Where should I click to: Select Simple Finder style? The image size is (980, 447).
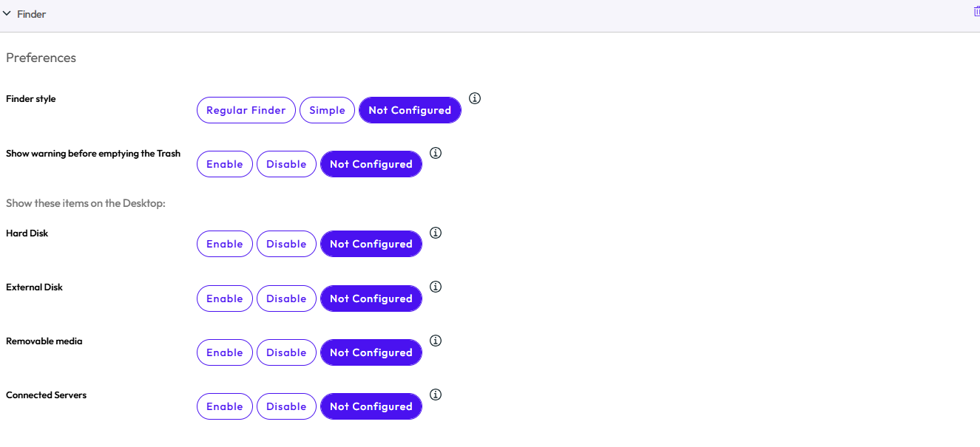[327, 110]
